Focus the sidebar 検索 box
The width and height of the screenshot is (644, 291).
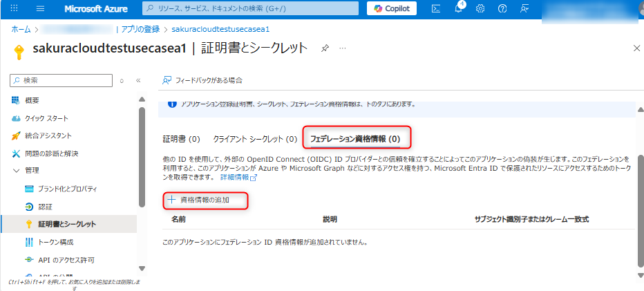[61, 81]
